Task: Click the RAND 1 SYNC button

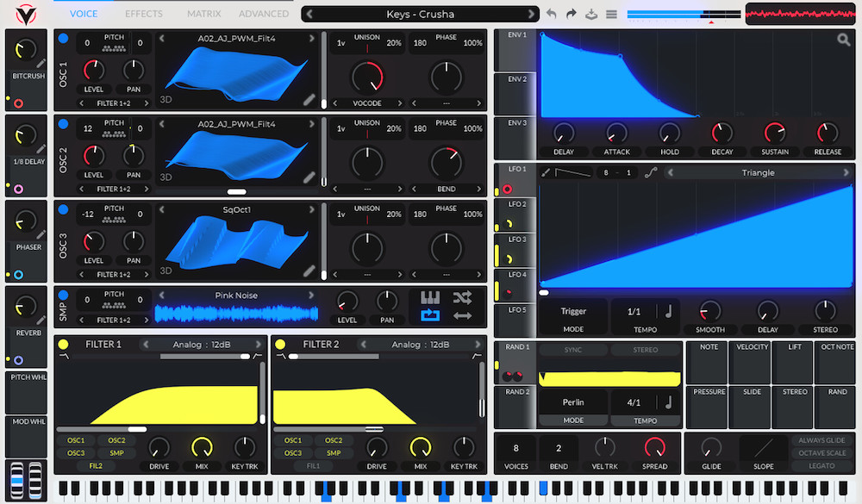Action: (573, 350)
